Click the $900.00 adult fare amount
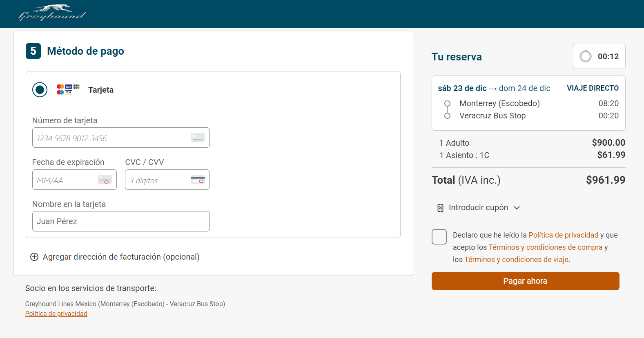 coord(608,142)
